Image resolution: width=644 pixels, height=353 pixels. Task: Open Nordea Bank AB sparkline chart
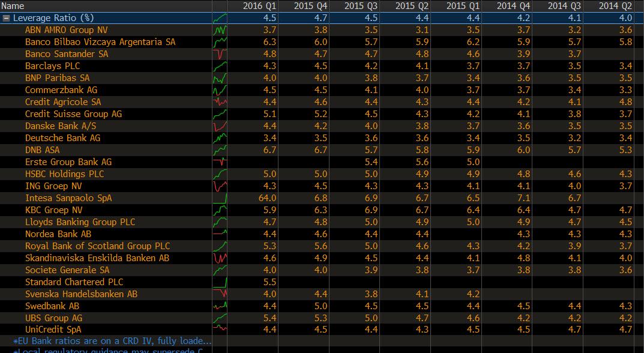pos(220,234)
